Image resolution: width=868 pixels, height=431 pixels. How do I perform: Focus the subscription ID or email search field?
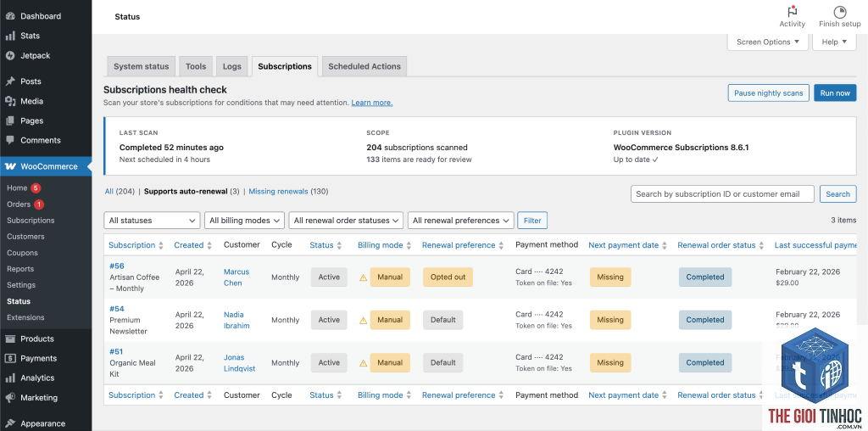click(x=722, y=194)
